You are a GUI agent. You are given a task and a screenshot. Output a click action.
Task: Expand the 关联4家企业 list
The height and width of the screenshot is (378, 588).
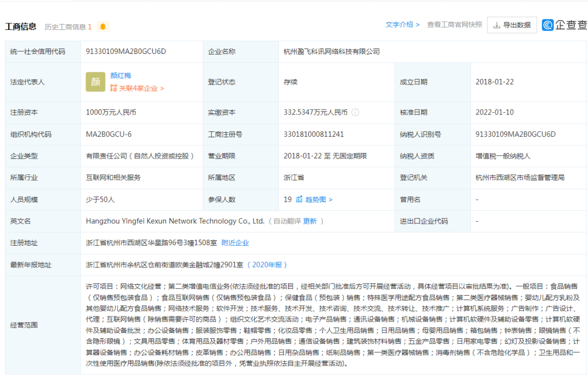pos(139,88)
